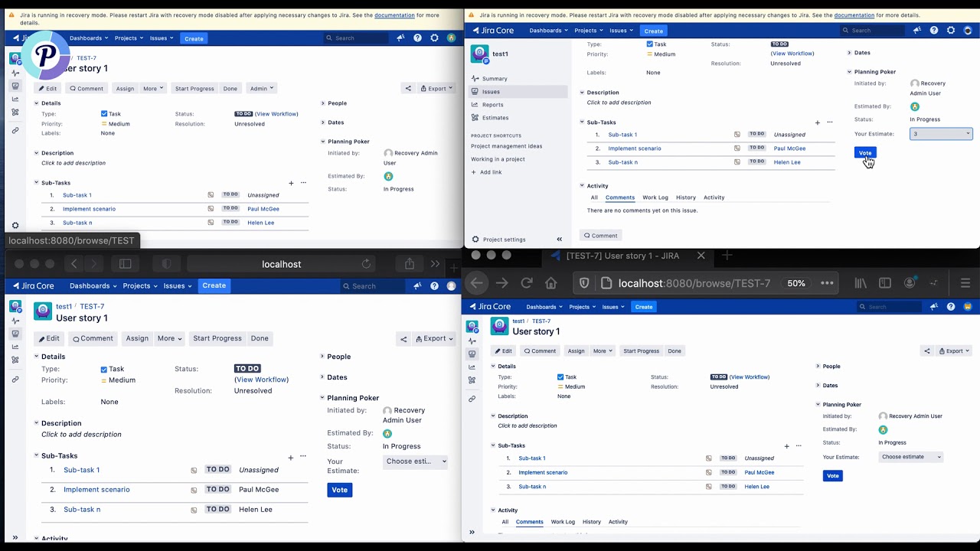Viewport: 980px width, 551px height.
Task: Click Create button in bottom-right window header
Action: [644, 307]
